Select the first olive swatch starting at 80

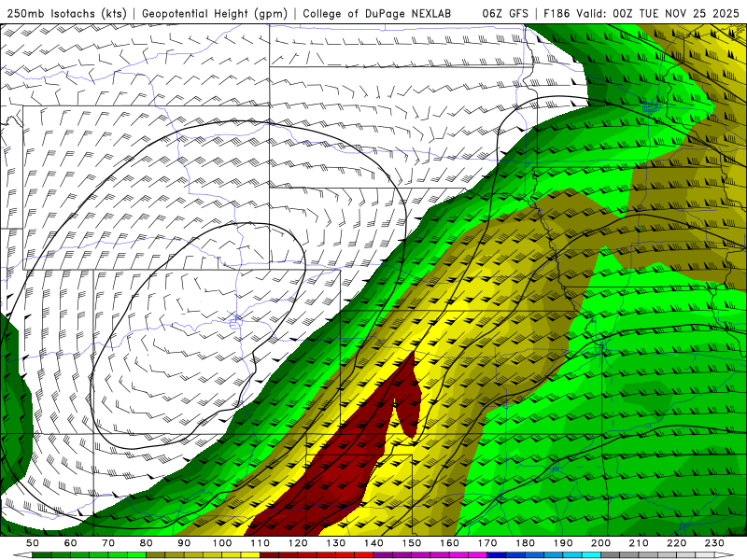tap(155, 555)
